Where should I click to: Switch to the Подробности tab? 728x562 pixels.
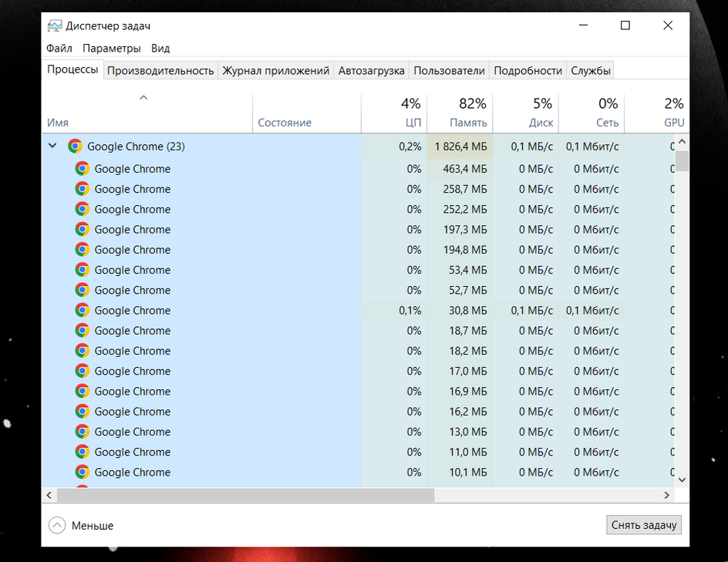[x=528, y=71]
